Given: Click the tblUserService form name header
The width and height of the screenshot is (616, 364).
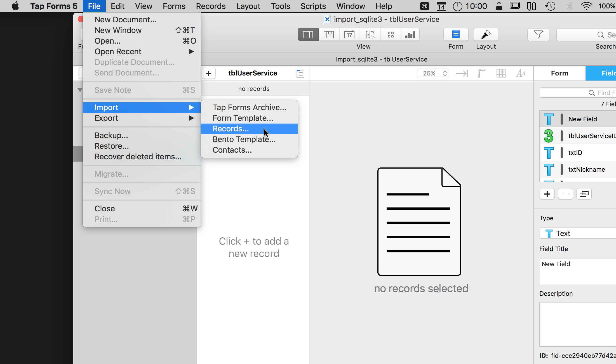Looking at the screenshot, I should click(253, 73).
